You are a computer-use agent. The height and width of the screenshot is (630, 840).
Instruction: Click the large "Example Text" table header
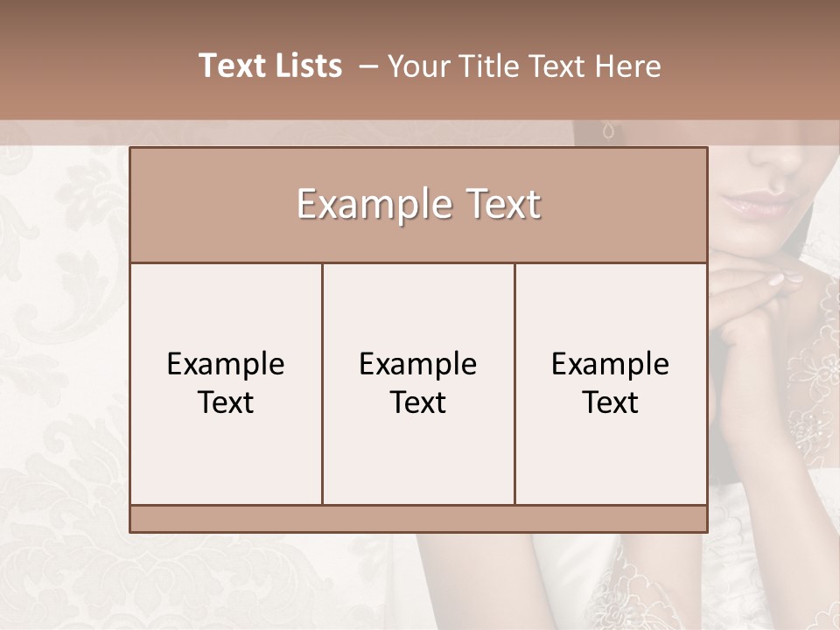tap(418, 205)
